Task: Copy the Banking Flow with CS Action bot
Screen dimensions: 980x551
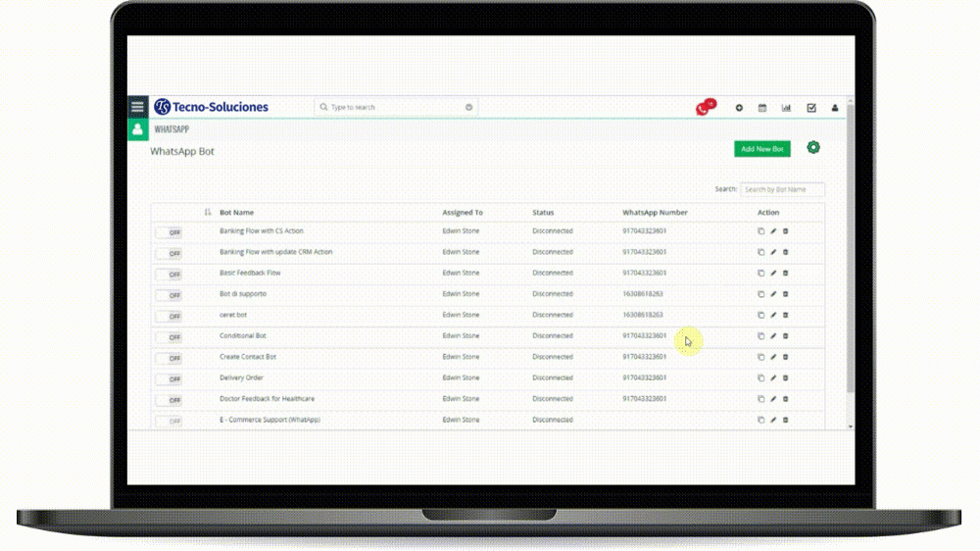Action: [760, 231]
